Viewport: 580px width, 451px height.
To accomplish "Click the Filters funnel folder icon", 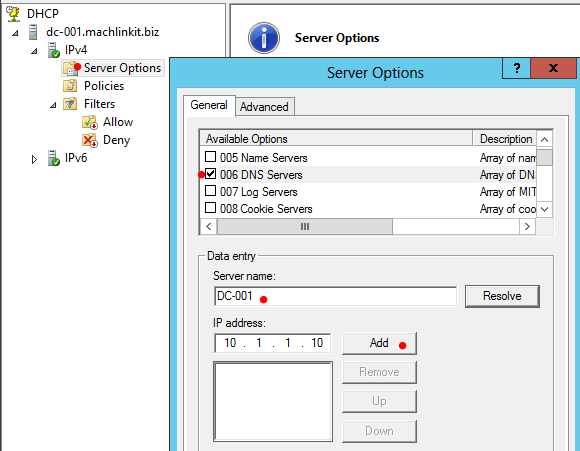I will point(70,104).
